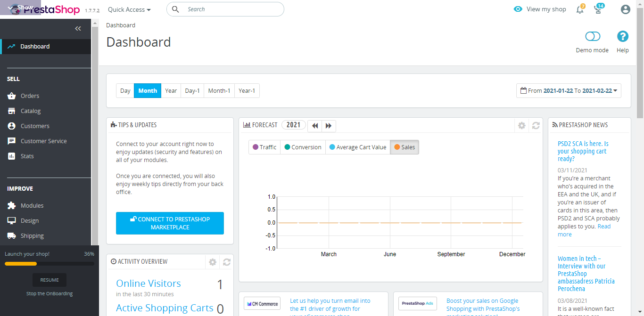644x316 pixels.
Task: Refresh the Forecast panel
Action: pos(536,125)
